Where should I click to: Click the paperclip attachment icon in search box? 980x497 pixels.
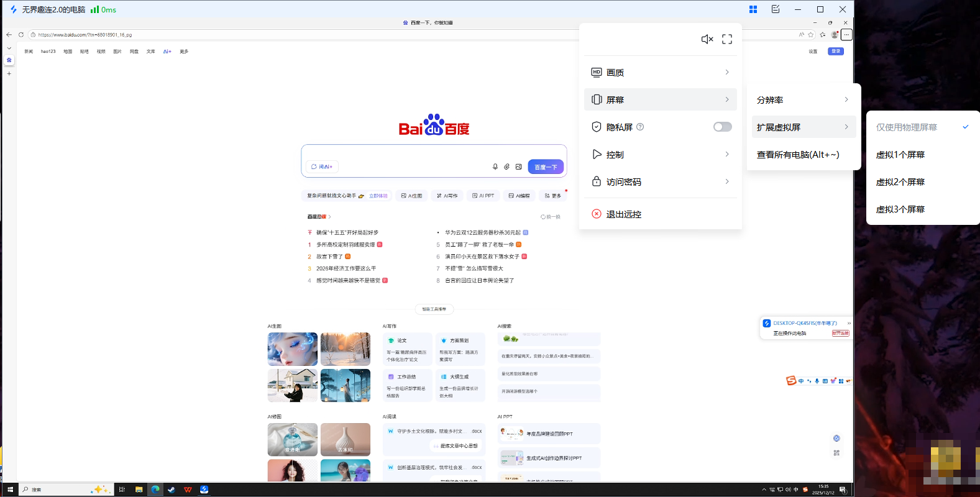tap(506, 166)
